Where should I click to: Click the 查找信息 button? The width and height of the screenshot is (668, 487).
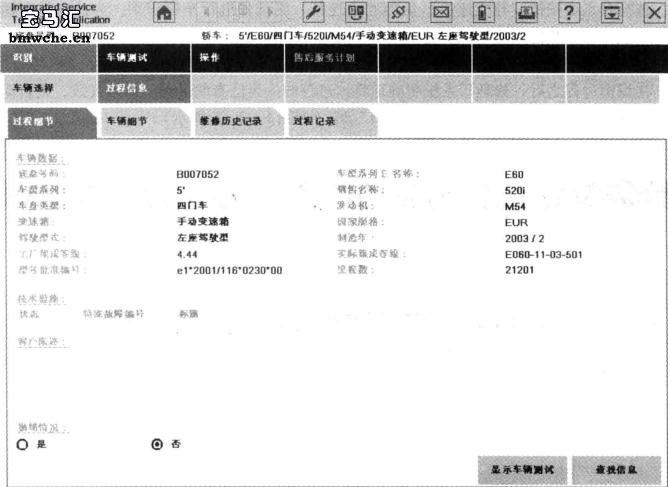pos(616,470)
